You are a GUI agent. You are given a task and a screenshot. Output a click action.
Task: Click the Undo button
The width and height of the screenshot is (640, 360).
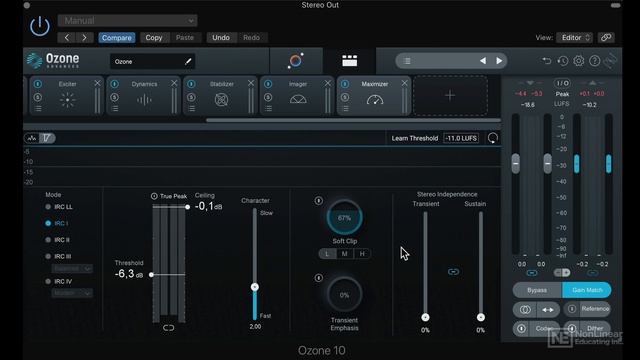221,38
